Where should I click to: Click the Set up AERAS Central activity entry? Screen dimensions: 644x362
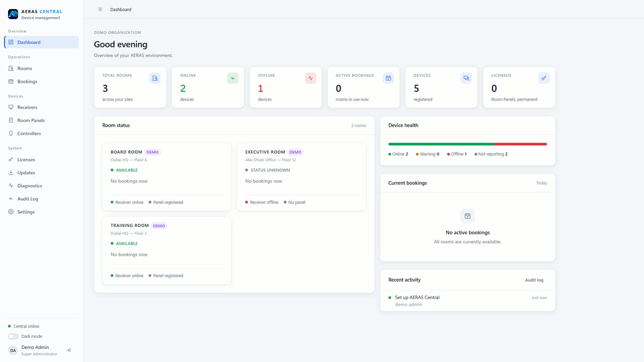click(x=467, y=301)
